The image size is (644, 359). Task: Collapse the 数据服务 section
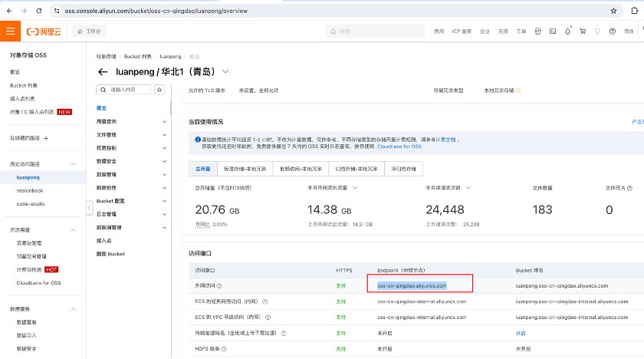(73, 309)
